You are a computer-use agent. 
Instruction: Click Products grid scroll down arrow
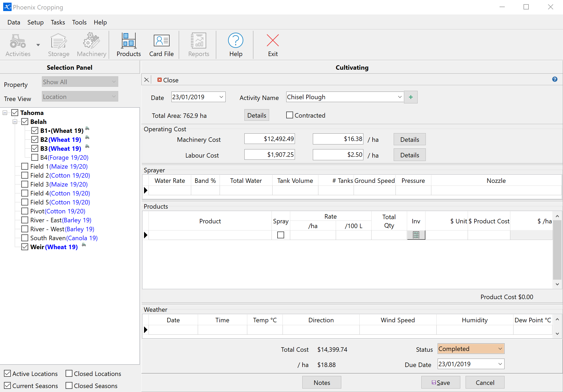coord(557,284)
